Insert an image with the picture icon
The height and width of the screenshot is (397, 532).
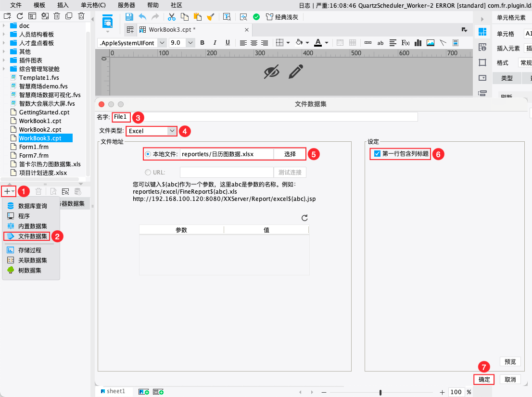click(431, 43)
